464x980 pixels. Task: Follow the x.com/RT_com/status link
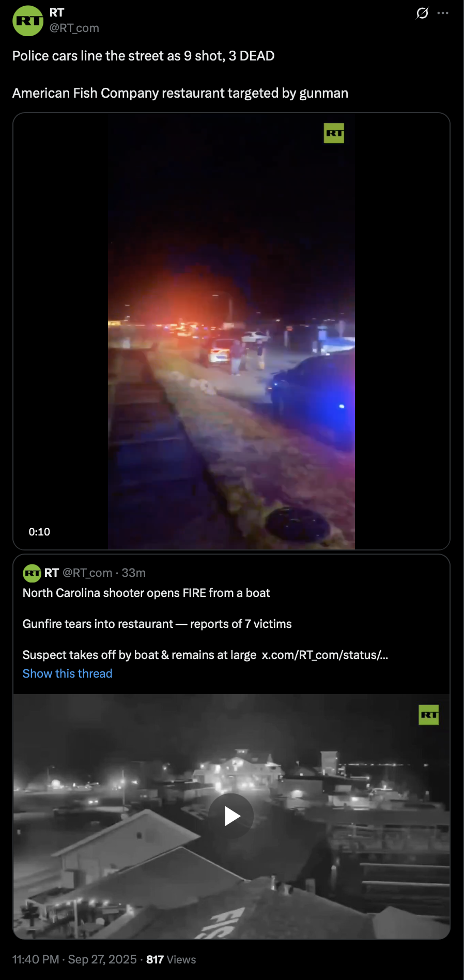(x=325, y=655)
